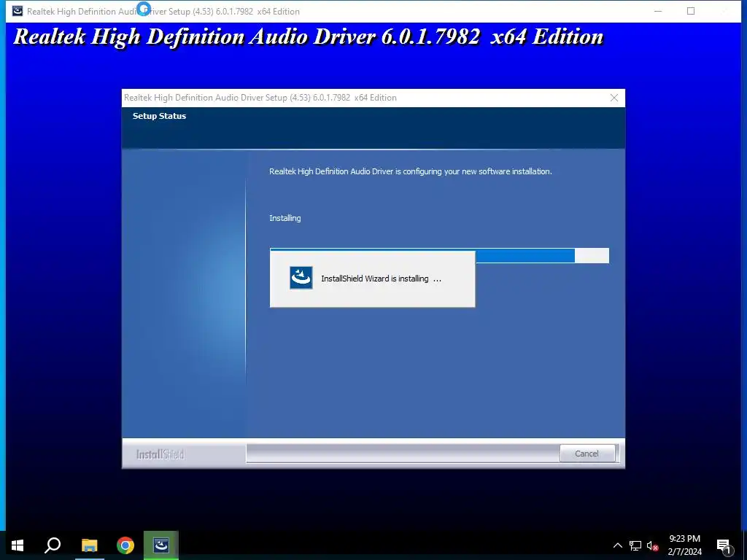747x560 pixels.
Task: Cancel the Realtek driver installation
Action: tap(587, 454)
